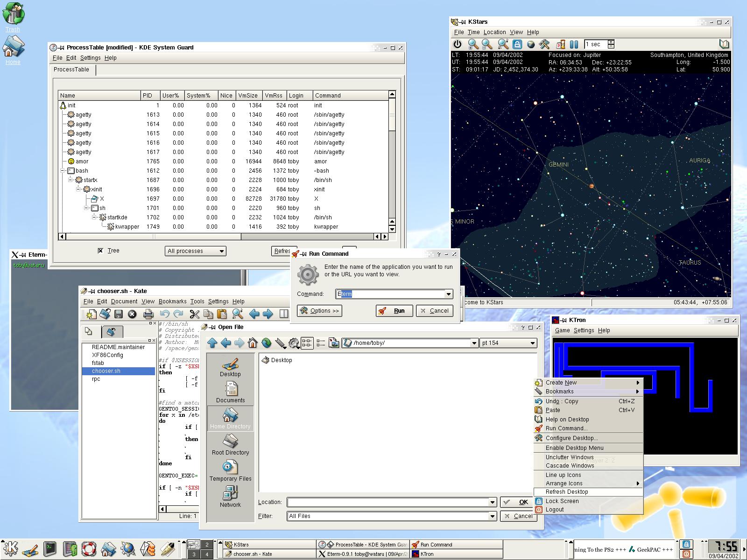The image size is (747, 560).
Task: Click the Undo arrow in Kate toolbar
Action: 164,314
